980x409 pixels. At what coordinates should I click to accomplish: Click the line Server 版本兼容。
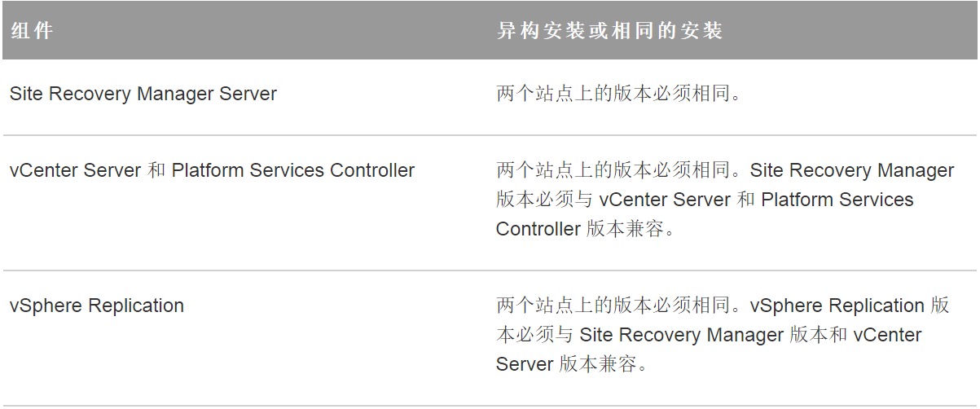tap(572, 364)
